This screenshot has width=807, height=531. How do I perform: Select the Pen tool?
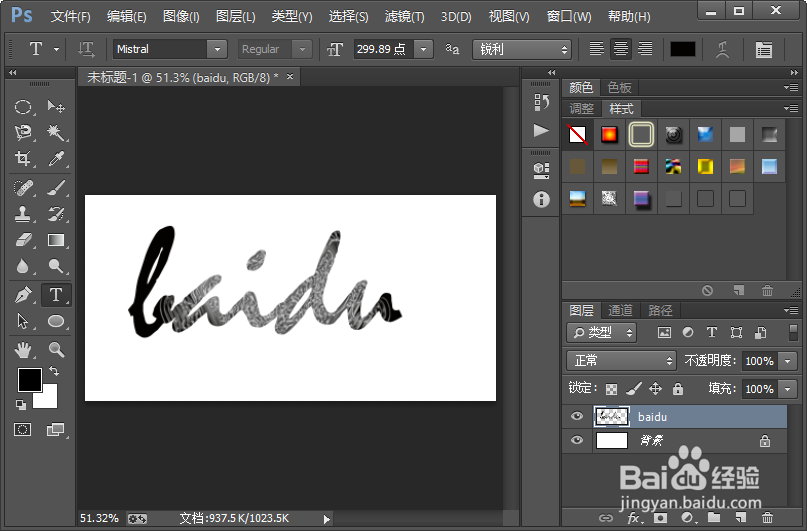pyautogui.click(x=23, y=295)
